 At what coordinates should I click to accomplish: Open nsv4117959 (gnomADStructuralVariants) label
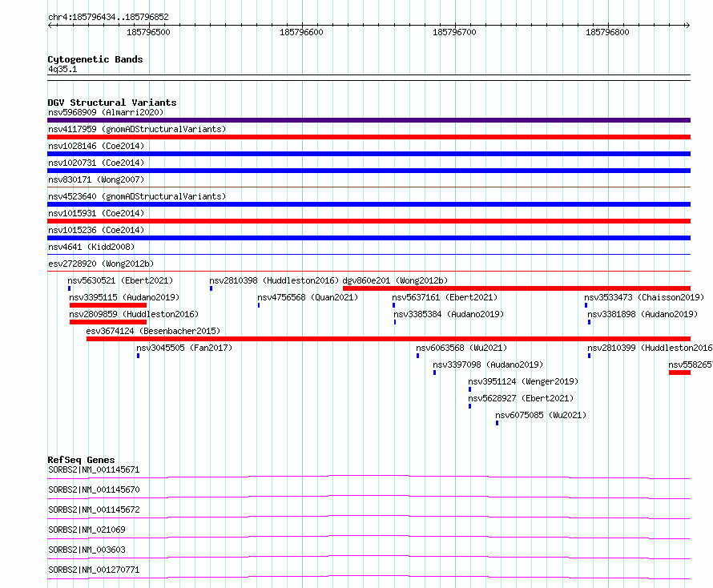click(x=137, y=129)
